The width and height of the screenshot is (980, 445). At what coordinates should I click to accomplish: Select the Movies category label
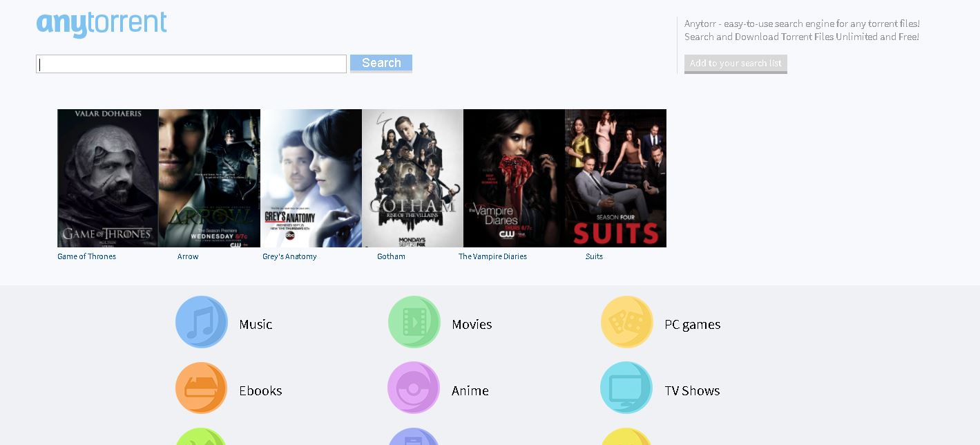(472, 324)
